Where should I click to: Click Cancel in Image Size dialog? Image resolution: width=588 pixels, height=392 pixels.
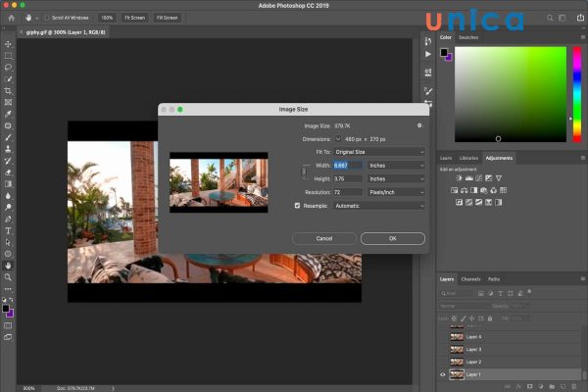[x=323, y=238]
